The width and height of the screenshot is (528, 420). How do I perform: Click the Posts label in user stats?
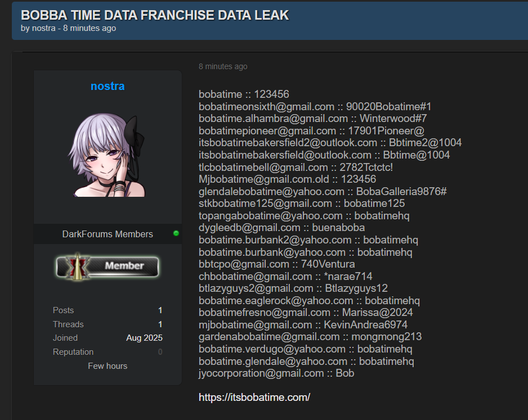63,310
